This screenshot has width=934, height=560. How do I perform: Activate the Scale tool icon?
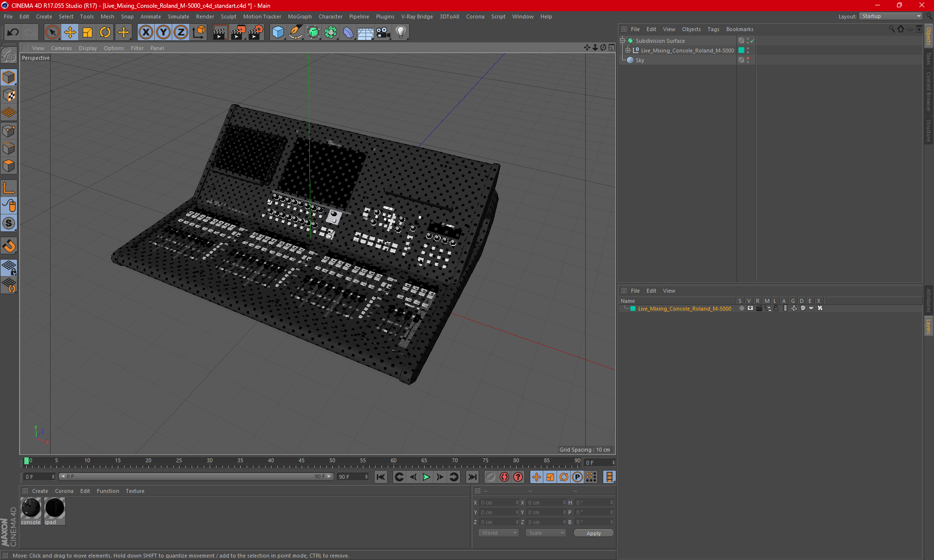coord(88,33)
